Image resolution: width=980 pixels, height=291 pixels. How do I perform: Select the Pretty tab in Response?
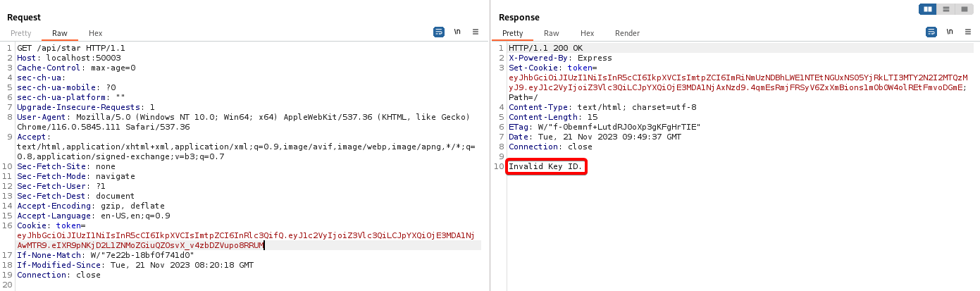(x=513, y=33)
